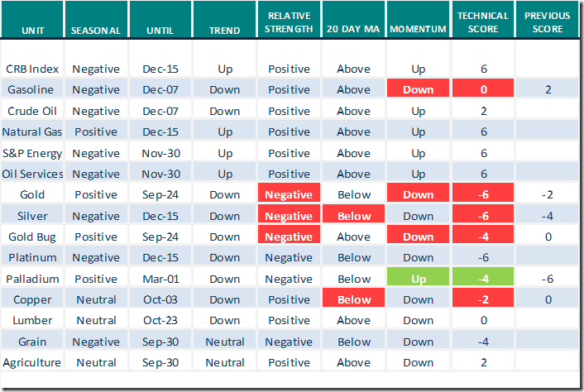Select the PREVIOUS SCORE column header

click(546, 23)
